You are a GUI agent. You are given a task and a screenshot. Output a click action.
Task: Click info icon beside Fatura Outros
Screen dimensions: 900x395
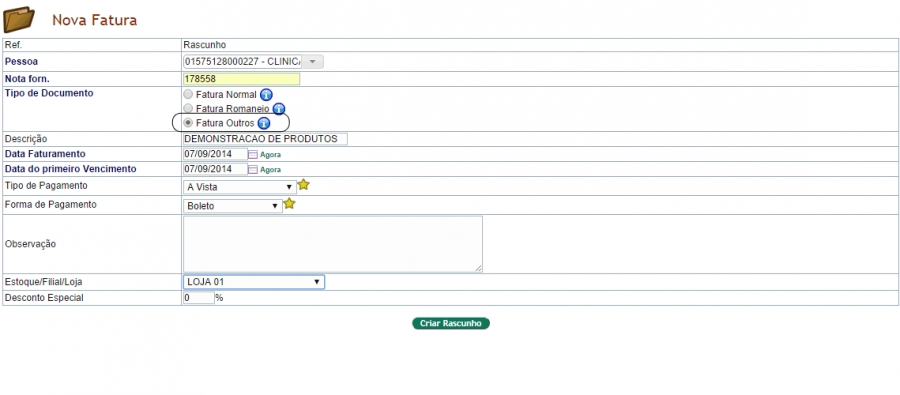tap(263, 123)
